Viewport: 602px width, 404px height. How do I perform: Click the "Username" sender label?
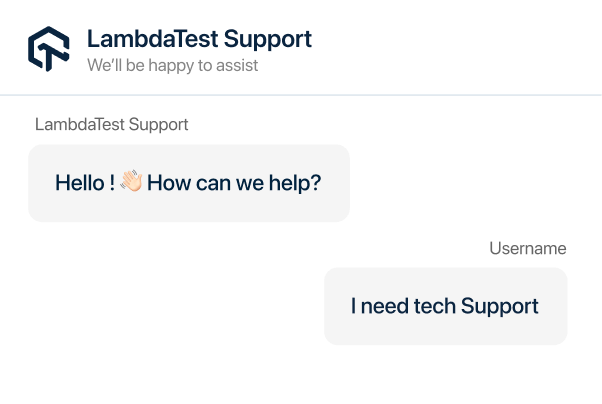click(x=527, y=249)
